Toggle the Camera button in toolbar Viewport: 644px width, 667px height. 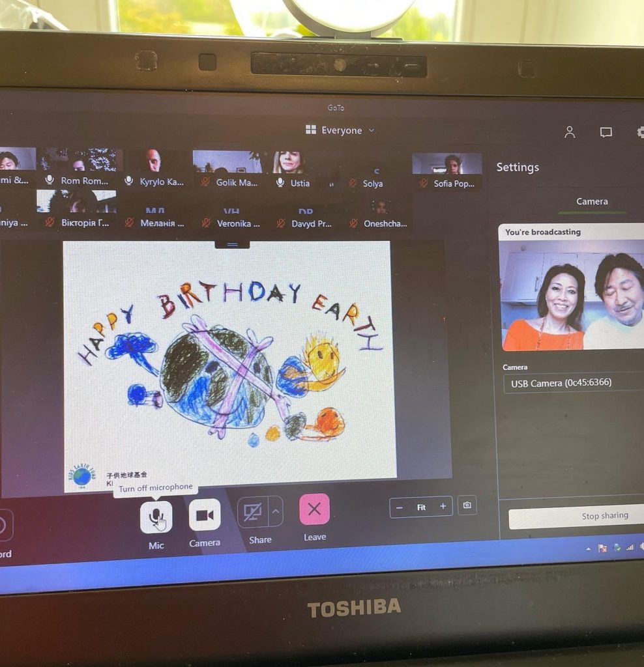(x=205, y=515)
